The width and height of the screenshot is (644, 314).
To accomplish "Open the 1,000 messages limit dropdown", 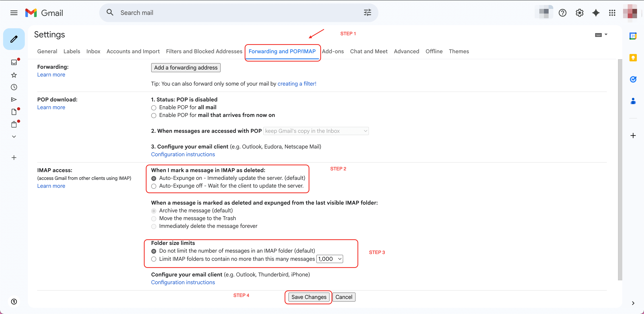I will pos(330,259).
